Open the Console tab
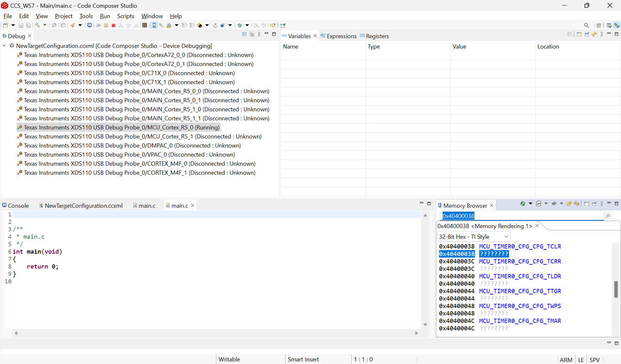Screen dimensions: 621x364 15,206
